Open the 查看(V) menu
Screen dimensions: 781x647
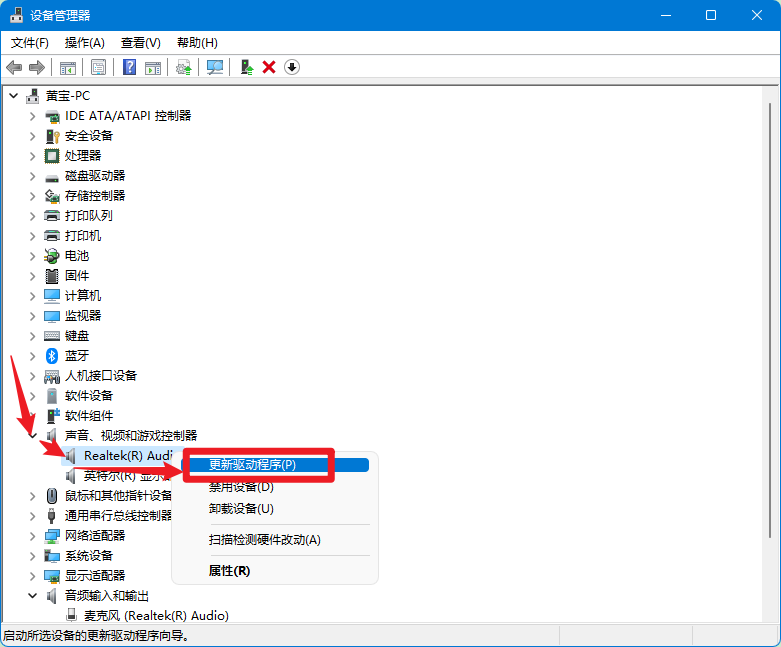click(140, 43)
